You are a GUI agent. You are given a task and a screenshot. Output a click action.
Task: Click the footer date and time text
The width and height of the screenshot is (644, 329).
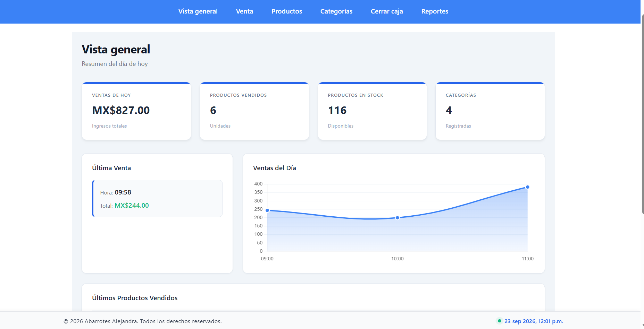click(534, 321)
